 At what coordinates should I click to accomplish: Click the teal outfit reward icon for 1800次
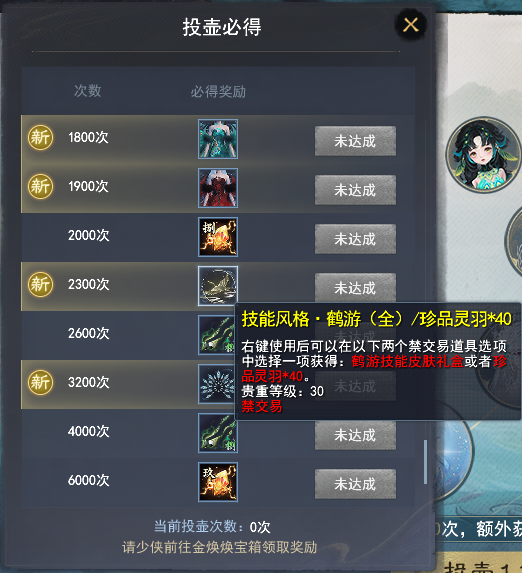tap(218, 139)
